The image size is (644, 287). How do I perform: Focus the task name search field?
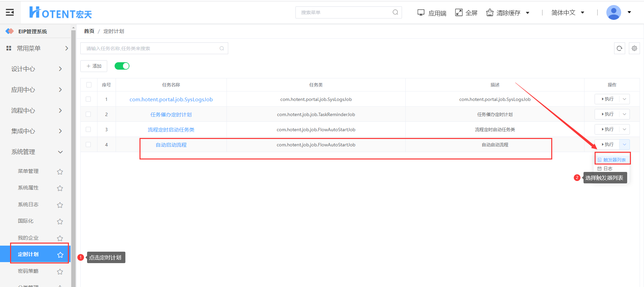[x=151, y=48]
